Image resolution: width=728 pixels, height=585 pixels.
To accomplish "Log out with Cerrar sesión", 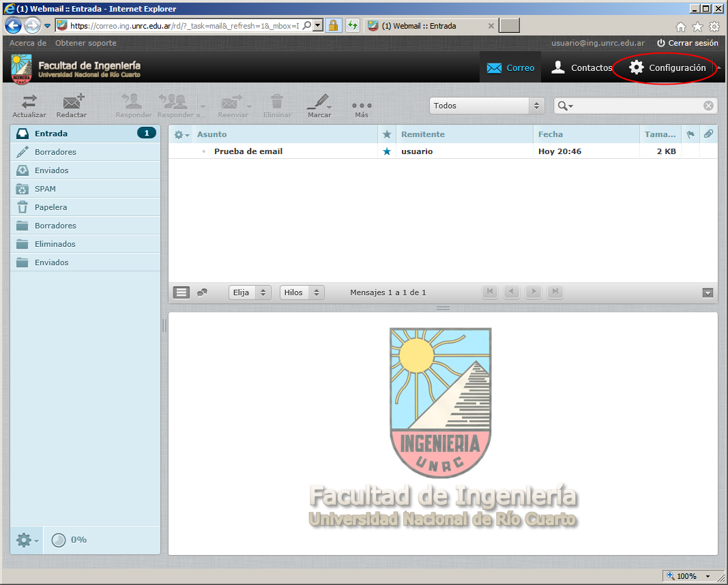I will pos(688,43).
